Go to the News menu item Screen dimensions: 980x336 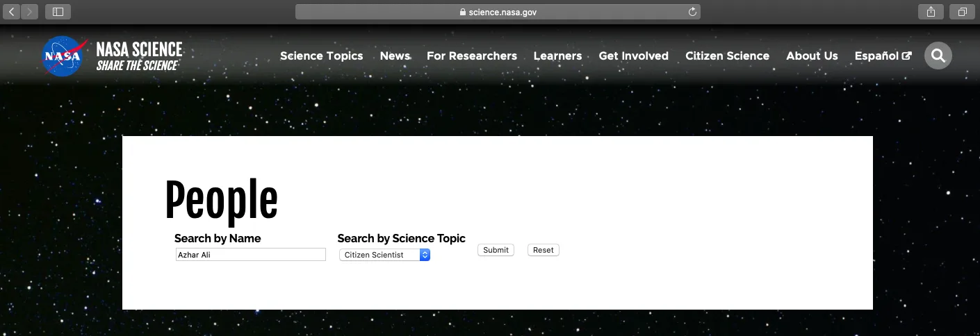point(395,56)
